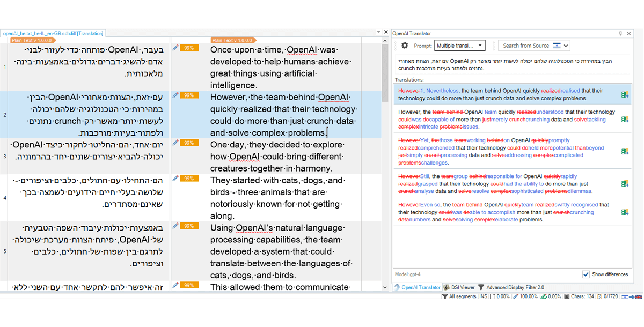Image resolution: width=644 pixels, height=327 pixels.
Task: Insert the 'merely crunching data' translation via icon
Action: point(625,120)
